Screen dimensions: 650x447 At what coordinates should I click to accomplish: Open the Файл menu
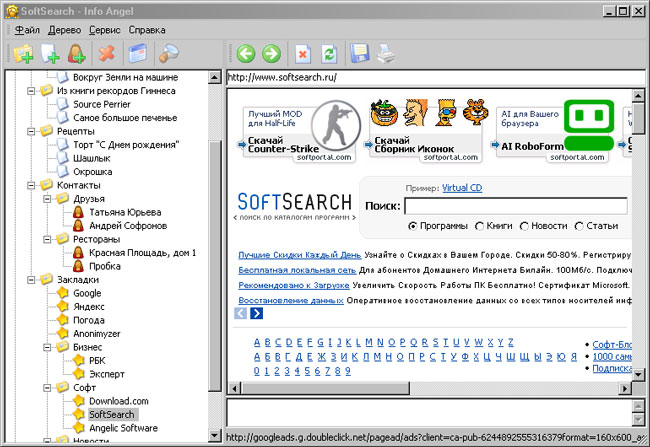click(x=27, y=30)
